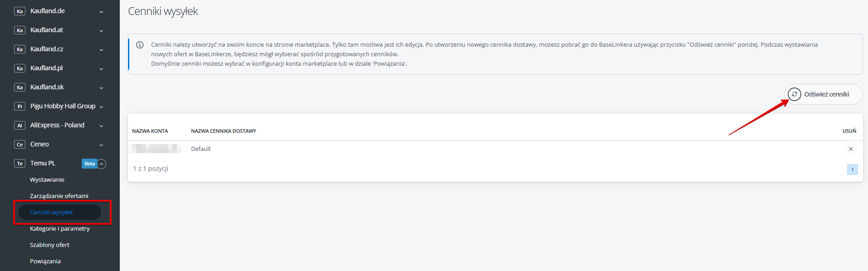Viewport: 868px width, 271px height.
Task: Click the Ceneo marketplace icon
Action: [20, 145]
